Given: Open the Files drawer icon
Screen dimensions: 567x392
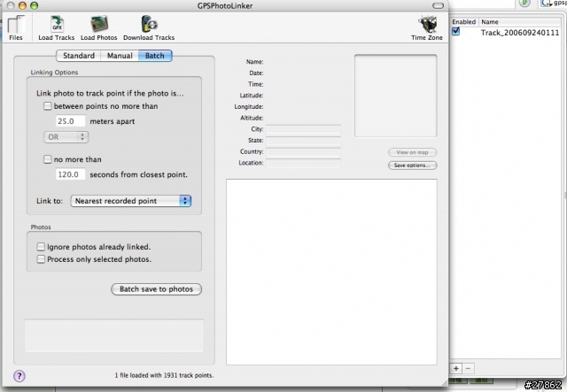Looking at the screenshot, I should tap(16, 27).
